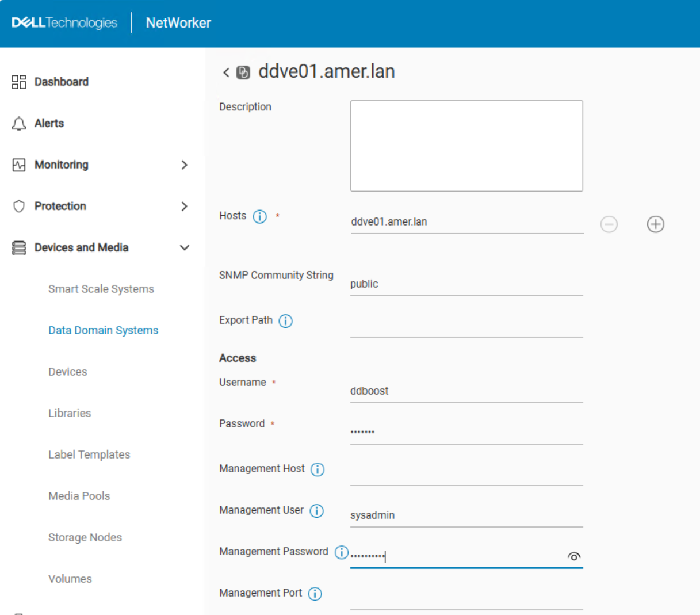Click the Devices and Media stack icon
The height and width of the screenshot is (615, 700).
tap(18, 247)
